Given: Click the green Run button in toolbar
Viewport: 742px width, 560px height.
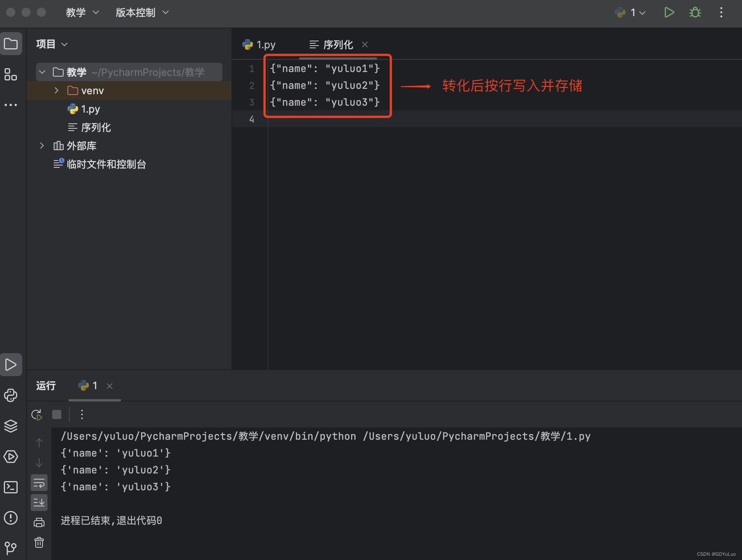Looking at the screenshot, I should click(669, 13).
